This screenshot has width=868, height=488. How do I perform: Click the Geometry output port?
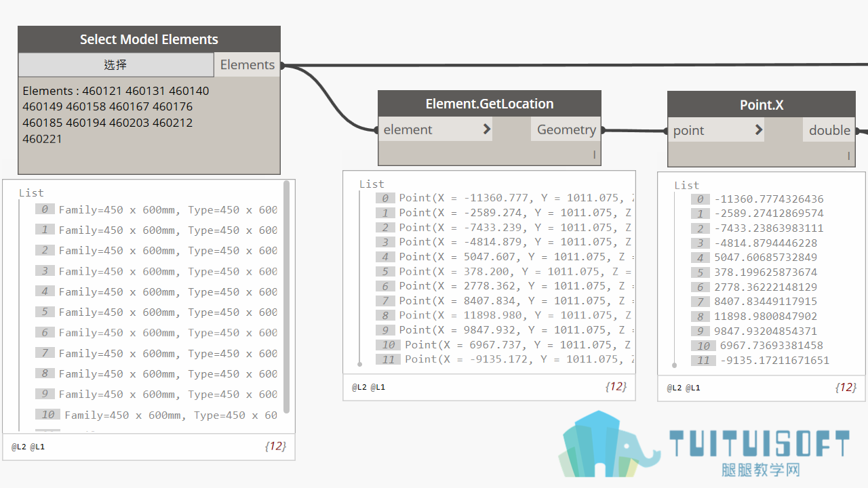[x=566, y=129]
